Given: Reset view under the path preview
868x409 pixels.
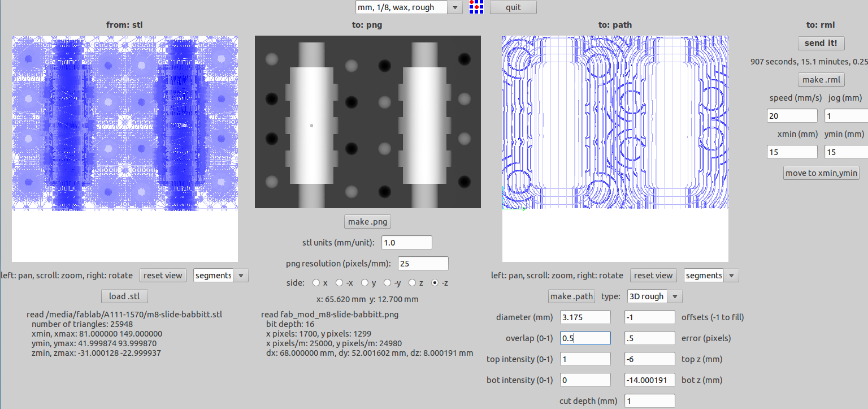Looking at the screenshot, I should point(653,275).
